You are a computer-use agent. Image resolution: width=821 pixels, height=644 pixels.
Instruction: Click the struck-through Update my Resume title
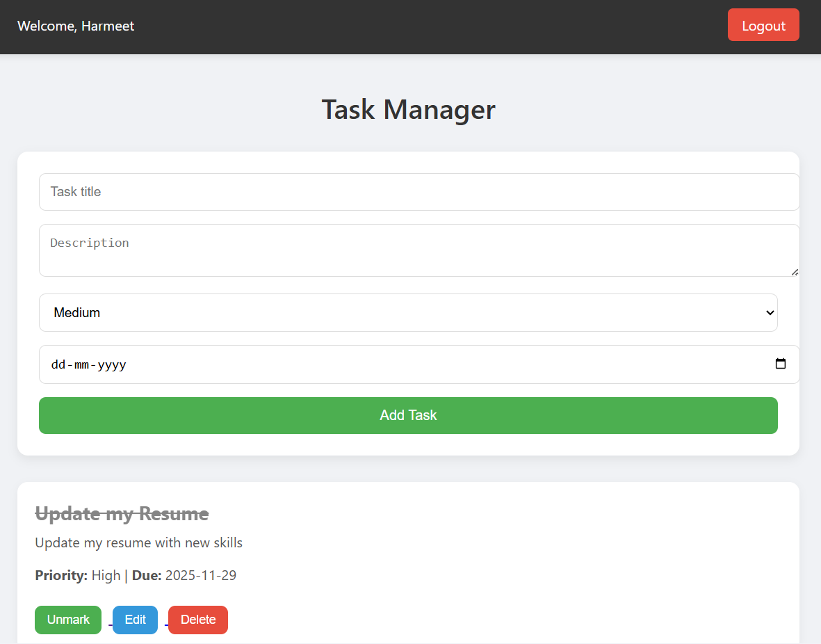click(122, 514)
